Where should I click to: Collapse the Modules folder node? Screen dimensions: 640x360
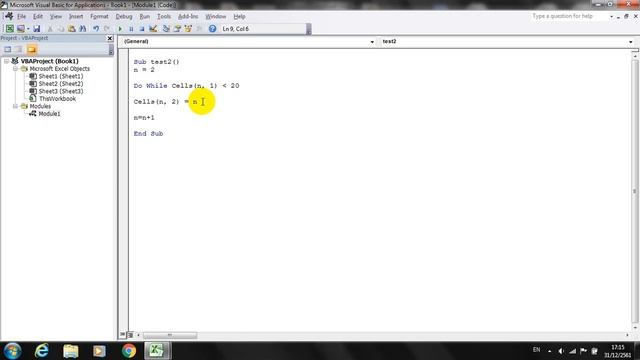pos(16,106)
